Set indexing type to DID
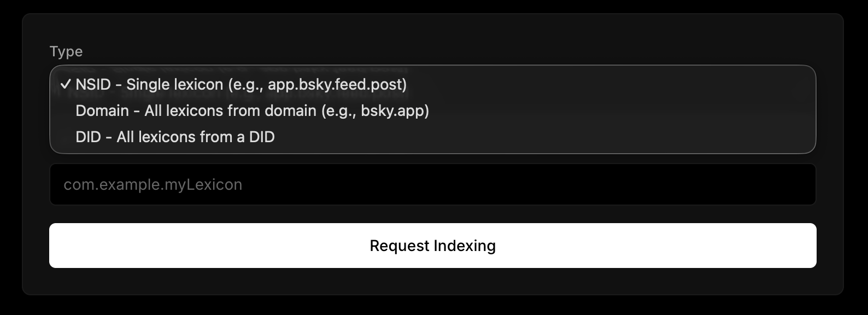 [x=175, y=137]
